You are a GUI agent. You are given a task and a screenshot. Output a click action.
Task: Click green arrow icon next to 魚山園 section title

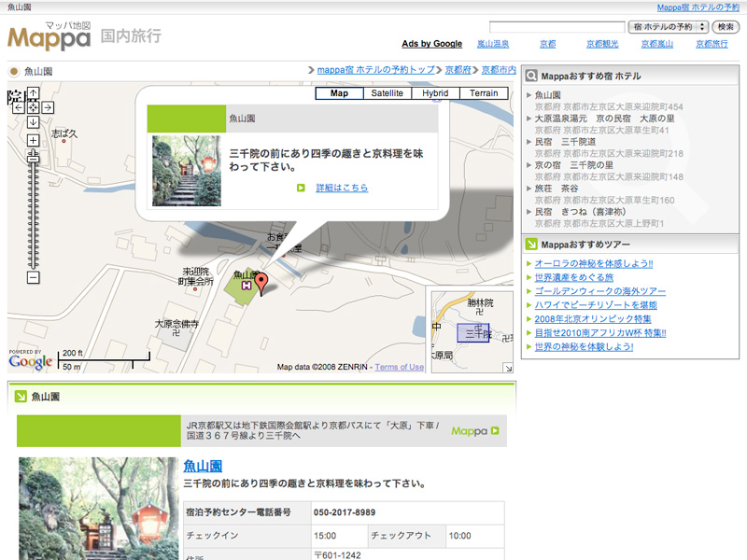[x=21, y=396]
